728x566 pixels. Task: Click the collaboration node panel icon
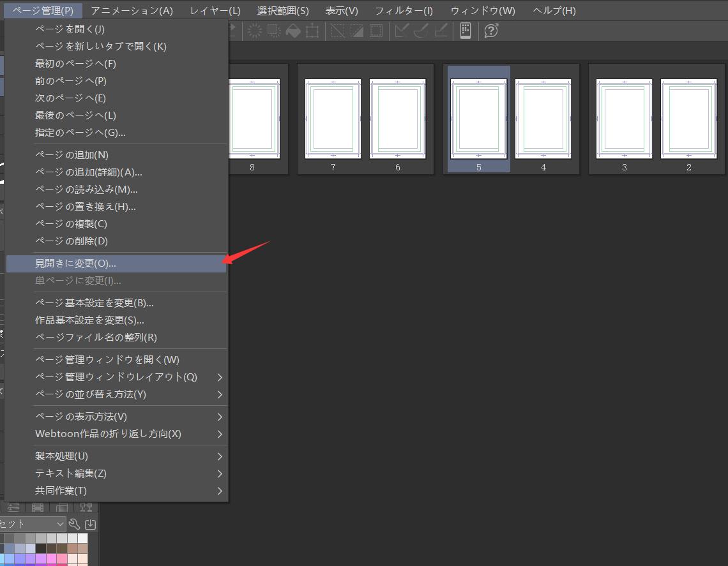(86, 507)
